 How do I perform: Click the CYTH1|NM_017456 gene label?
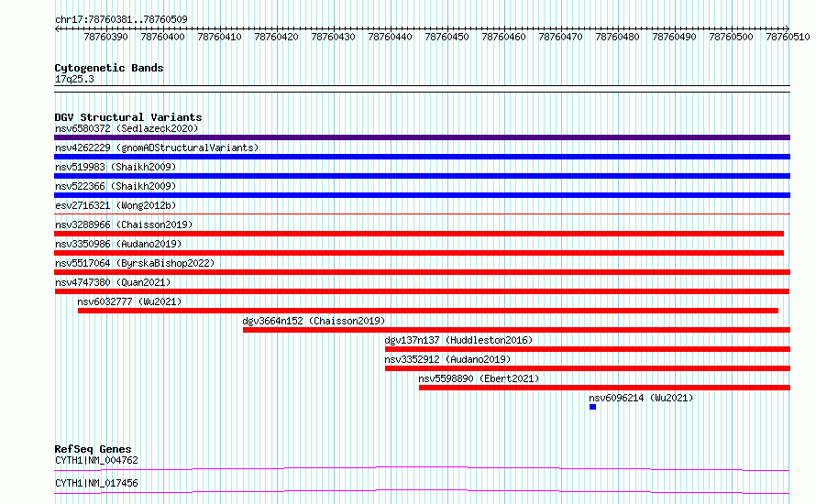96,483
